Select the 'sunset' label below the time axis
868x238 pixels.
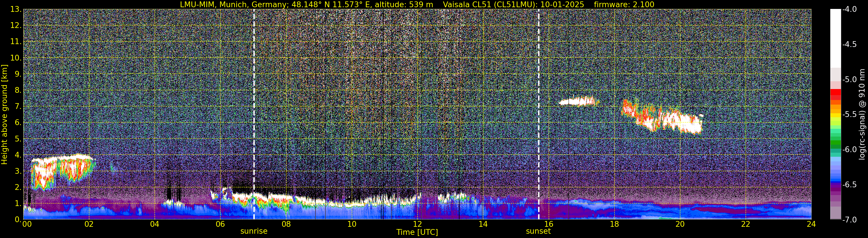[538, 231]
